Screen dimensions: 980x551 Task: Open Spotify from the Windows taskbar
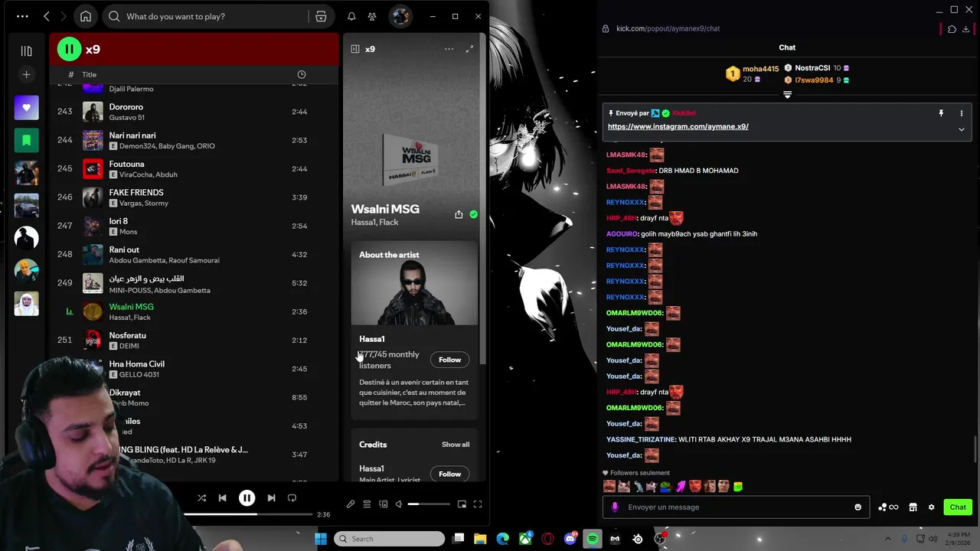pyautogui.click(x=593, y=539)
